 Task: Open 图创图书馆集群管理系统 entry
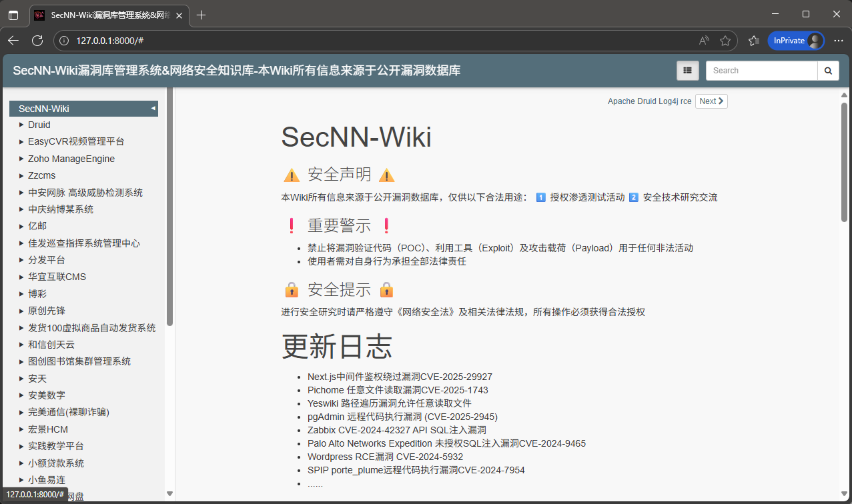coord(79,361)
